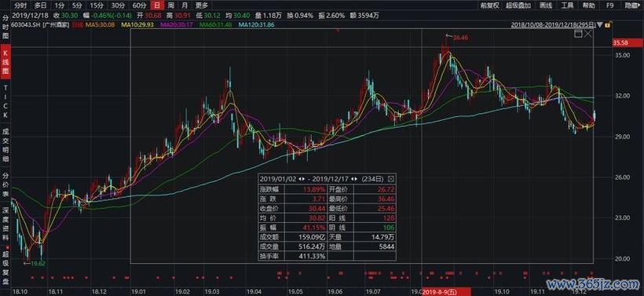This screenshot has width=644, height=296.
Task: Step start date 2019/01/02 forward
Action: tap(304, 179)
